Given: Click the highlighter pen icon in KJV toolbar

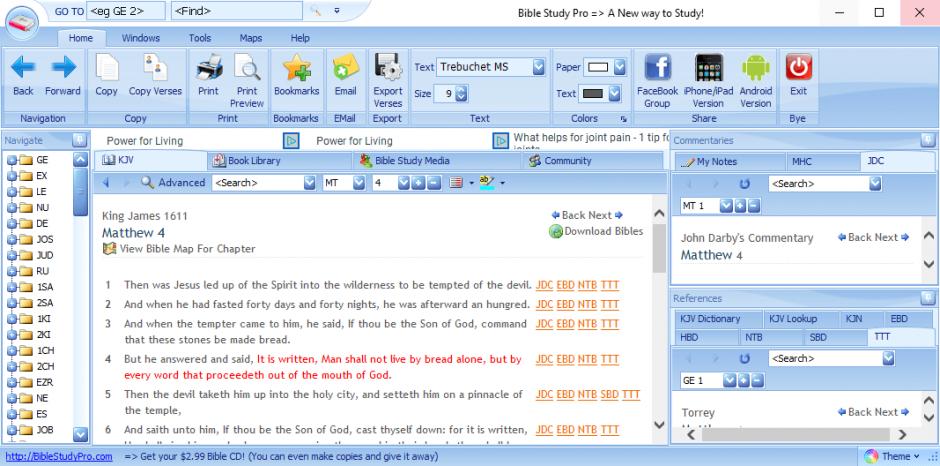Looking at the screenshot, I should coord(487,182).
